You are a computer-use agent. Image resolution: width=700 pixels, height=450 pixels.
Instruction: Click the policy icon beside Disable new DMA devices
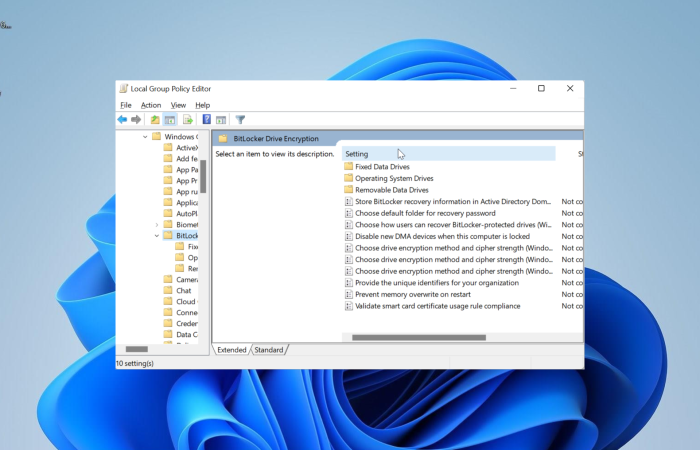coord(349,236)
